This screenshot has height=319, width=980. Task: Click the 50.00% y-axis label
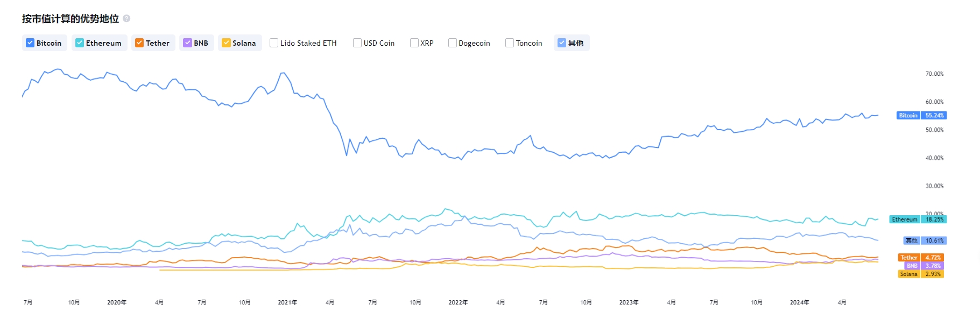pos(934,130)
